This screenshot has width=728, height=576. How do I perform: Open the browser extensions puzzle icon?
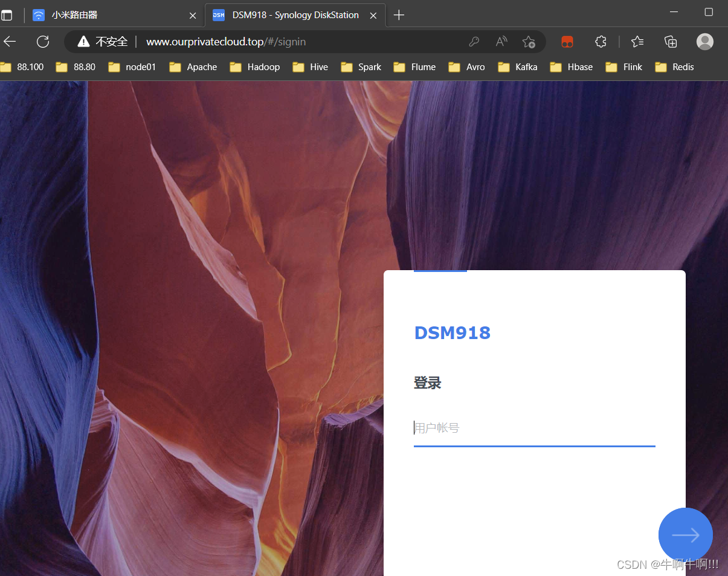click(601, 42)
